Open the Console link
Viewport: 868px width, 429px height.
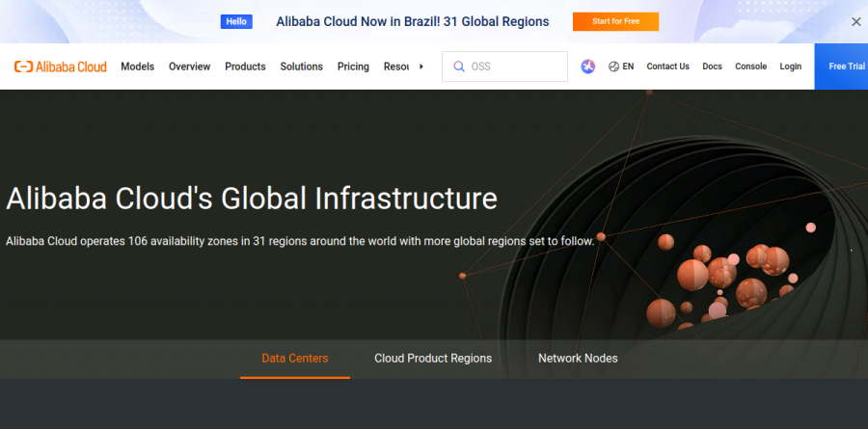coord(750,67)
